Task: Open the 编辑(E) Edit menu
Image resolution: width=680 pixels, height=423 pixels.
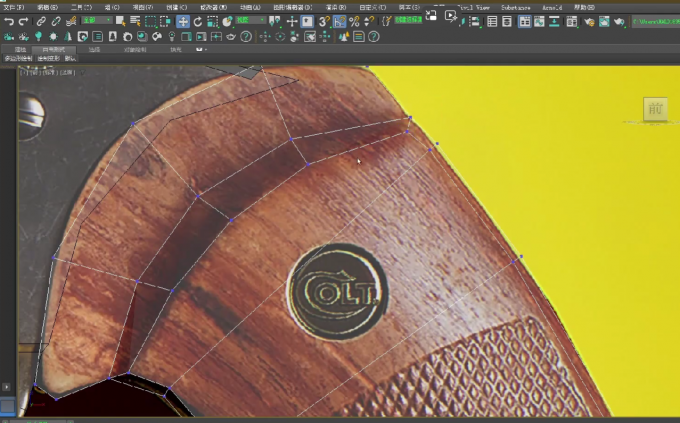Action: click(x=47, y=7)
